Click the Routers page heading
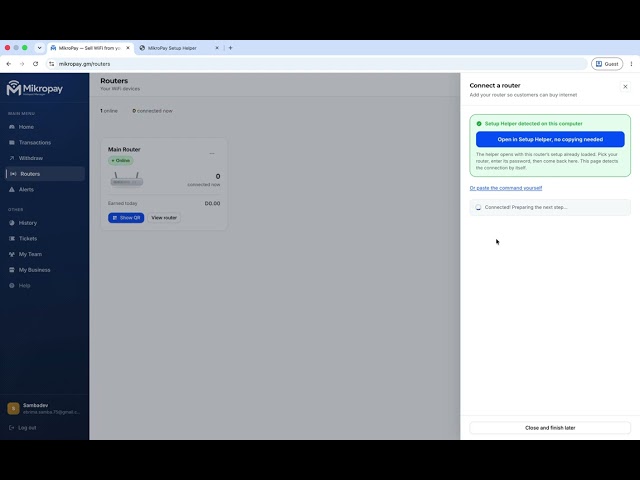This screenshot has width=640, height=480. [114, 81]
